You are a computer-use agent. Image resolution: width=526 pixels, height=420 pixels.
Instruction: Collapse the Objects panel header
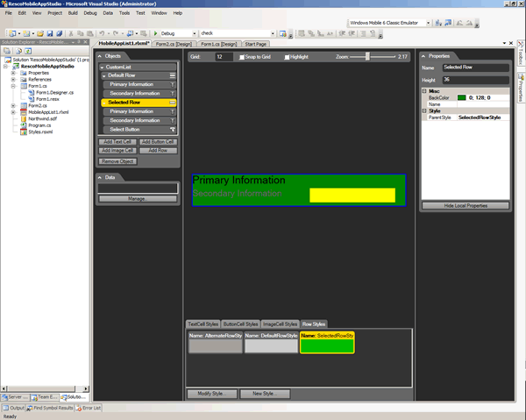coord(100,56)
